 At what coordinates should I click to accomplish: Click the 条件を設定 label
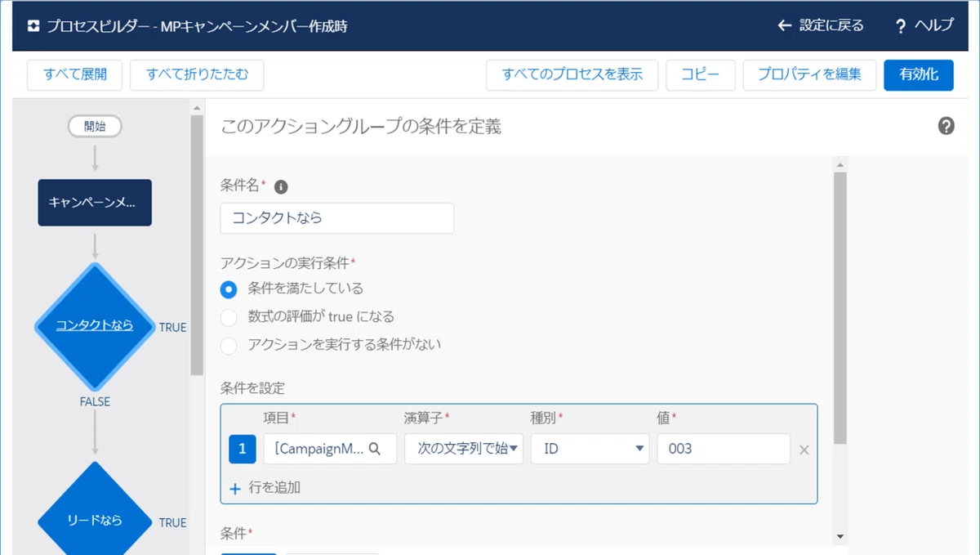(252, 387)
